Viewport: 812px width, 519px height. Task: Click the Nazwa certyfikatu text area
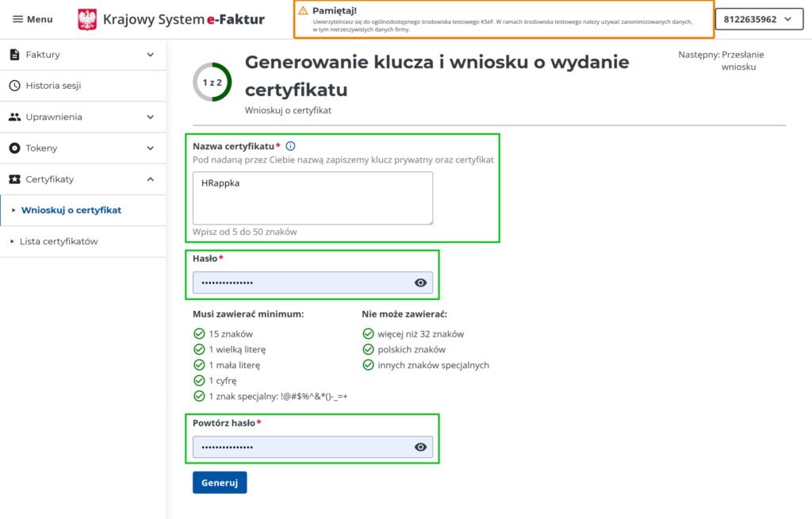[312, 198]
